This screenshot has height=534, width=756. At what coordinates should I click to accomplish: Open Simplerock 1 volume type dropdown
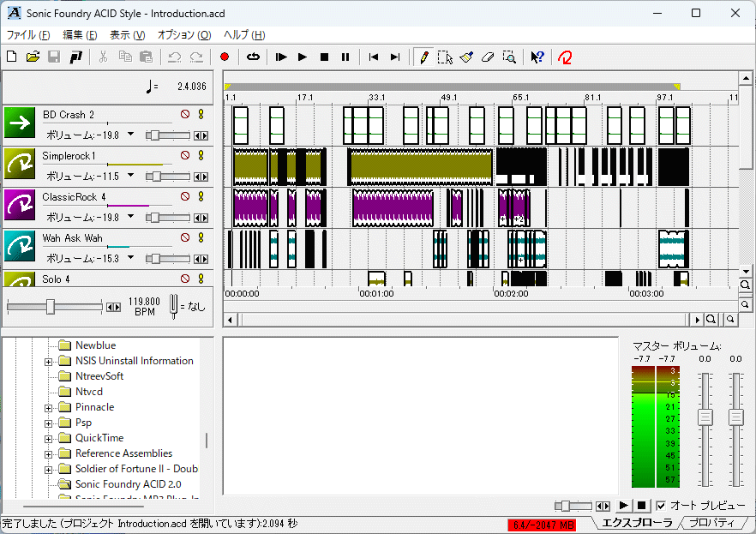[x=130, y=175]
